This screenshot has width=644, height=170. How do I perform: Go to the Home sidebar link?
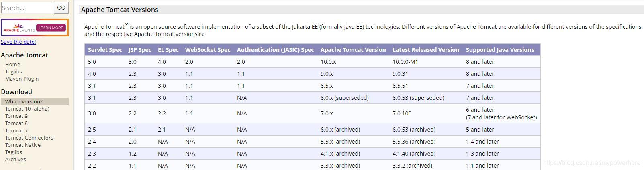(x=12, y=64)
